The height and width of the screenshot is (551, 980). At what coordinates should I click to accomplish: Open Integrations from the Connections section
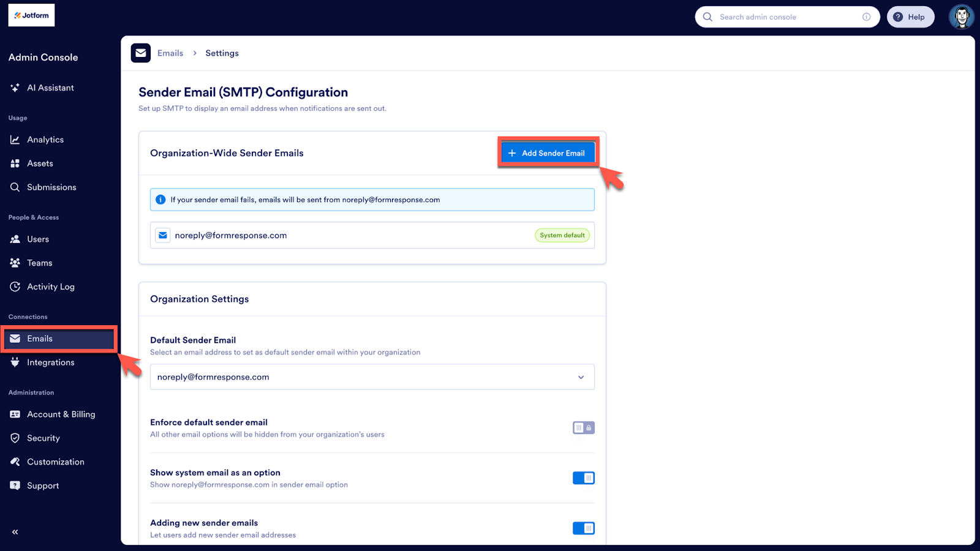pyautogui.click(x=50, y=362)
